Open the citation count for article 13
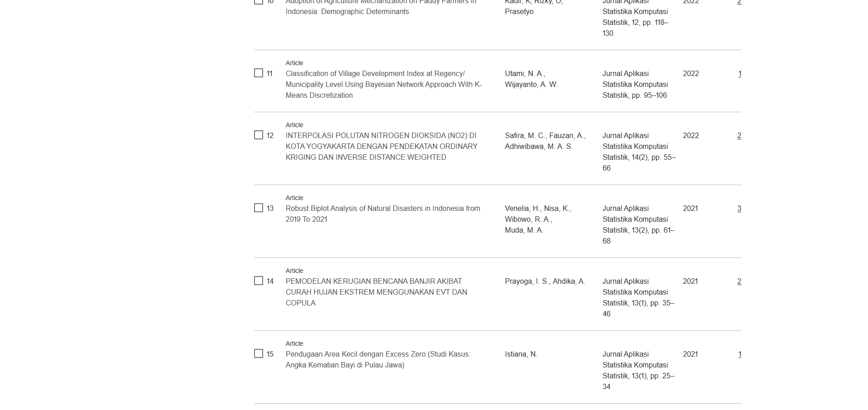Viewport: 868px width, 410px height. click(739, 208)
